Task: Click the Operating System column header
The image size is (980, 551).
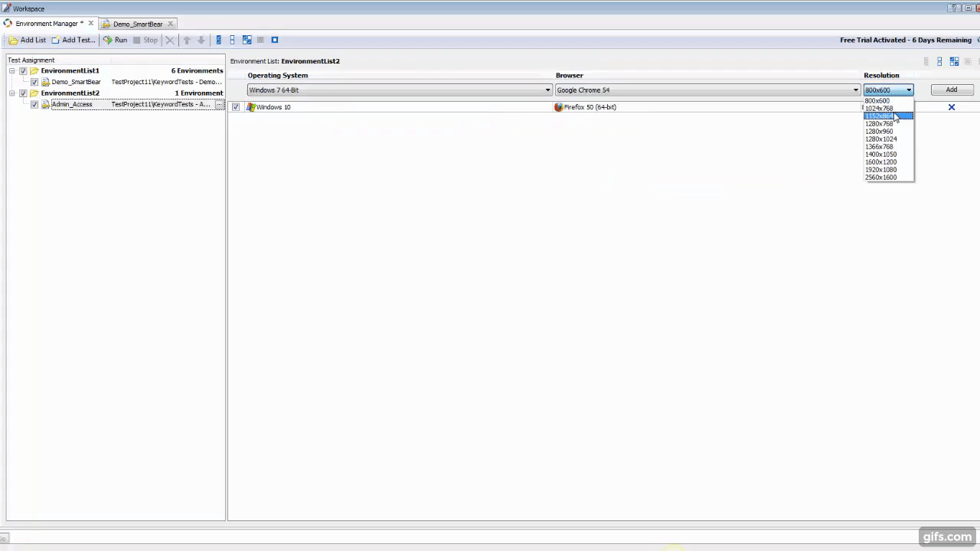Action: pyautogui.click(x=277, y=75)
